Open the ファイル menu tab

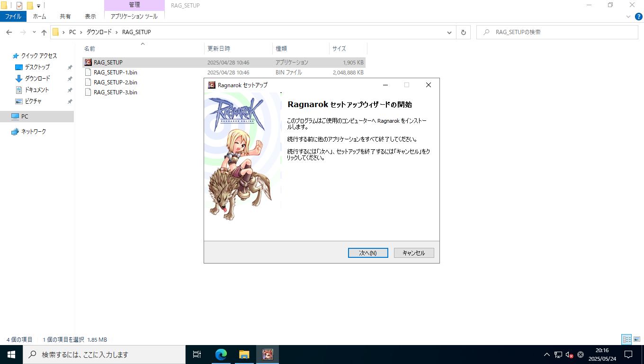(x=13, y=16)
